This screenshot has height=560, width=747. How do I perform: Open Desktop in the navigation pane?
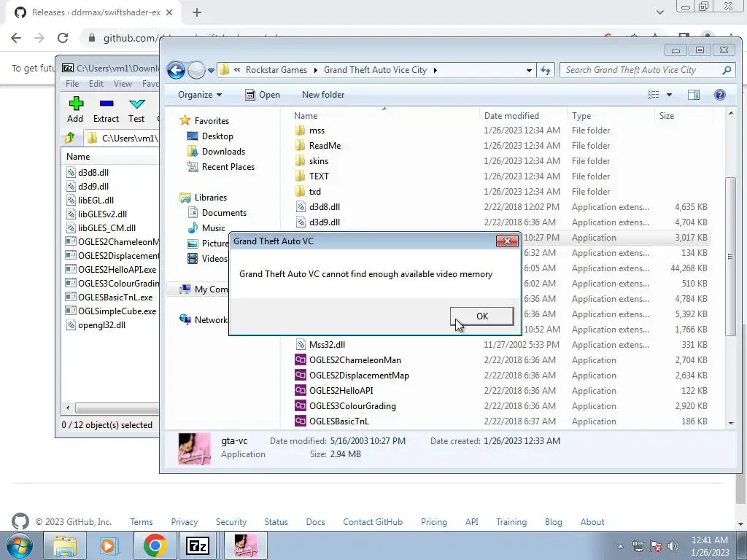point(210,136)
